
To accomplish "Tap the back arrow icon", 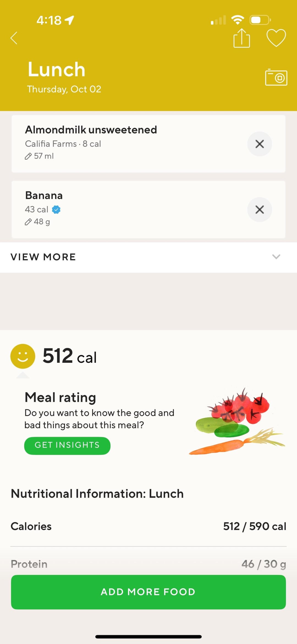I will 14,38.
